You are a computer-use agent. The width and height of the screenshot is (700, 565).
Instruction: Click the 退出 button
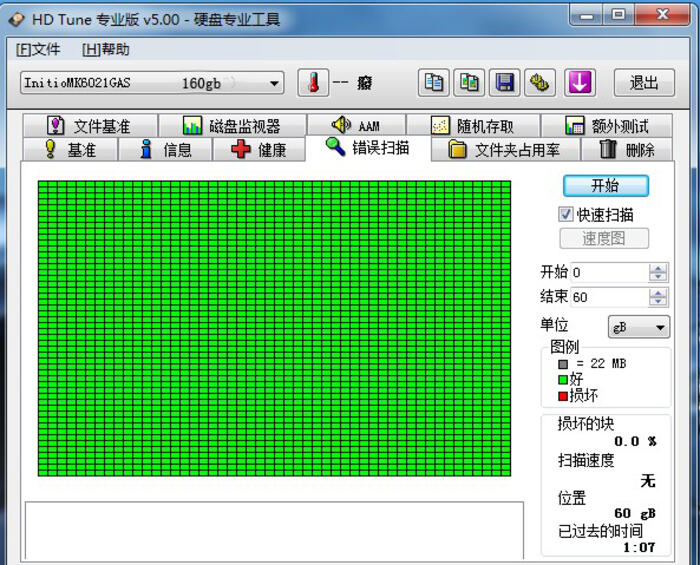(x=643, y=83)
